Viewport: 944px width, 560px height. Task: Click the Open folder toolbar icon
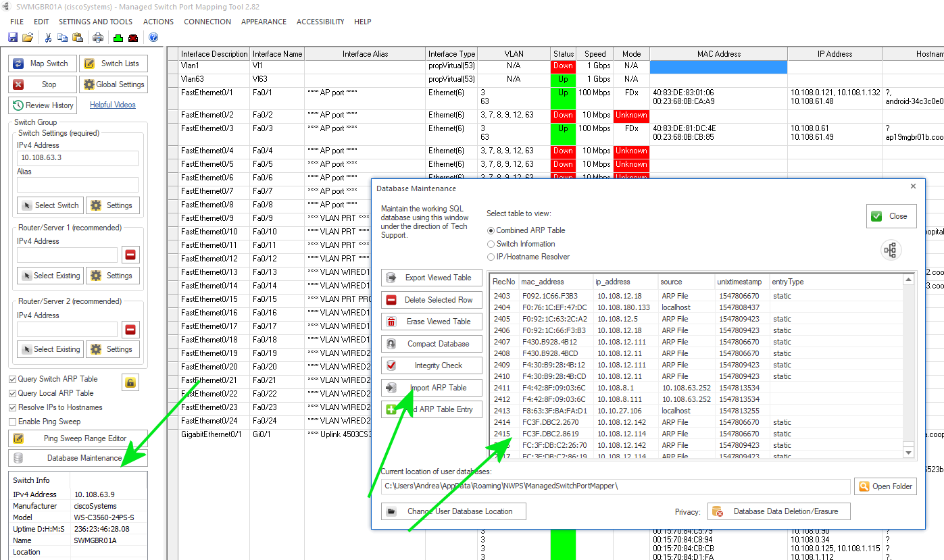coord(28,37)
